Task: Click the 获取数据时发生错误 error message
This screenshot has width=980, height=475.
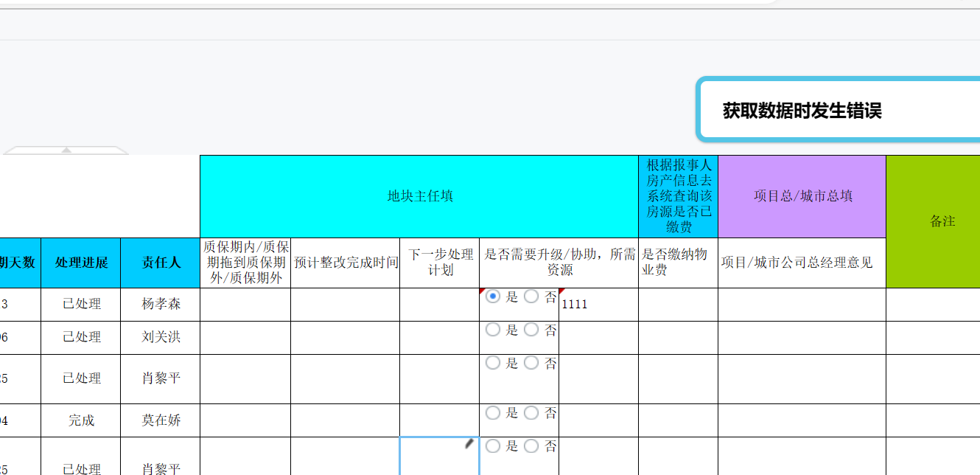Action: point(802,111)
